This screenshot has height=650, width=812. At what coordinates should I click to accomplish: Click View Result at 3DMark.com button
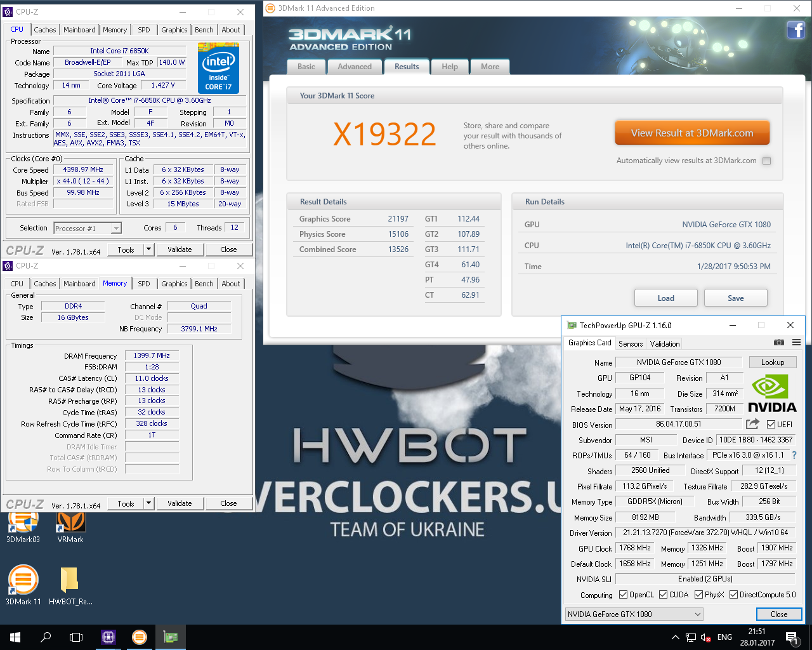click(x=692, y=133)
